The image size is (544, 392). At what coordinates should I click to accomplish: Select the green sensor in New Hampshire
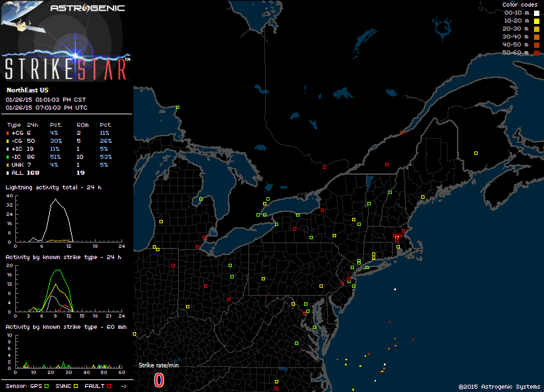click(391, 192)
